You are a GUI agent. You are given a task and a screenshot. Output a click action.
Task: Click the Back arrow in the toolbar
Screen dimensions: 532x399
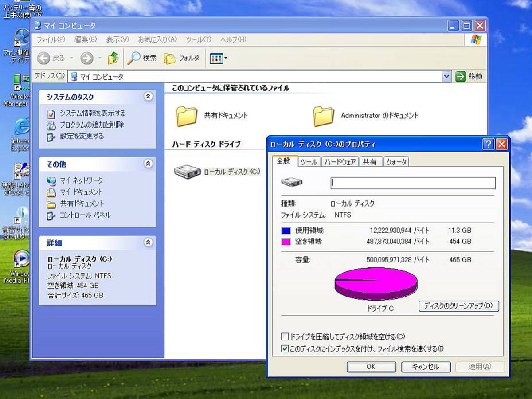coord(44,58)
